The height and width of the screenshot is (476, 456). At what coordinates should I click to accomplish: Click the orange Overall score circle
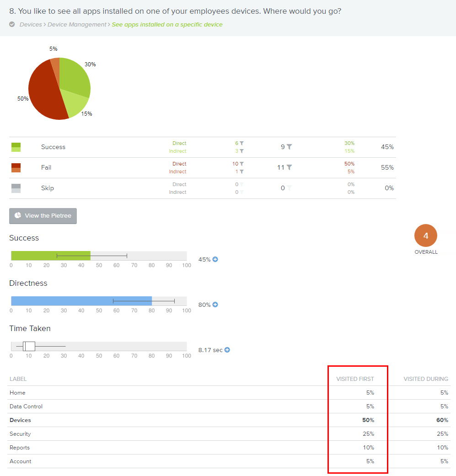426,236
